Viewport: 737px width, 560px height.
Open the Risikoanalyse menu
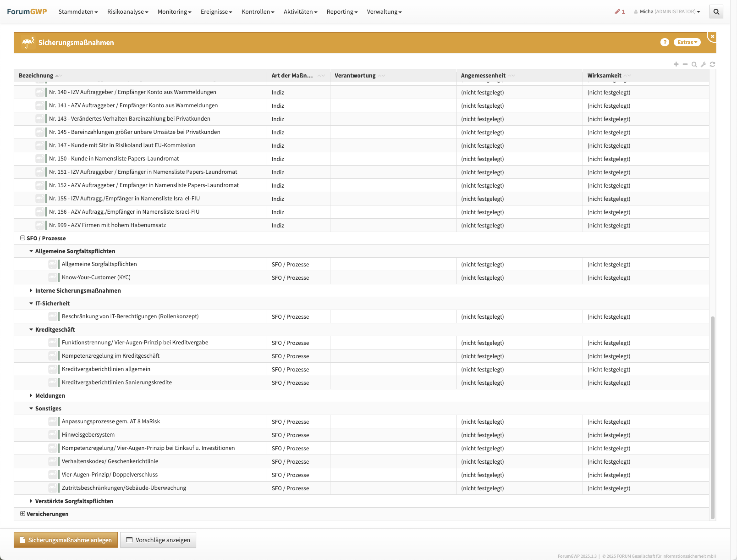[x=127, y=12]
